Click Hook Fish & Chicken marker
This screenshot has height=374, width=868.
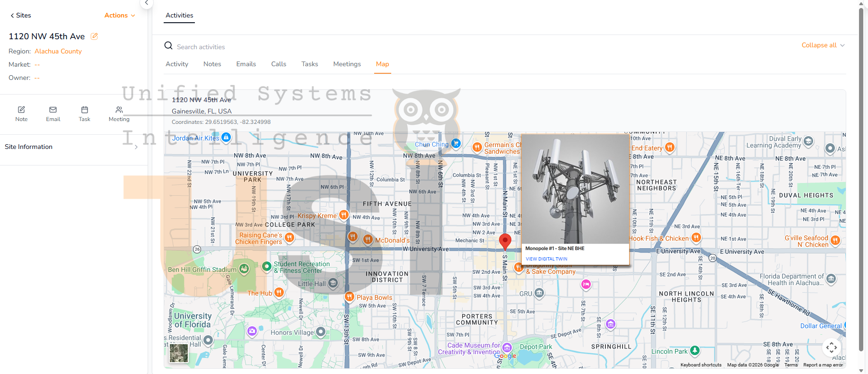(x=696, y=238)
